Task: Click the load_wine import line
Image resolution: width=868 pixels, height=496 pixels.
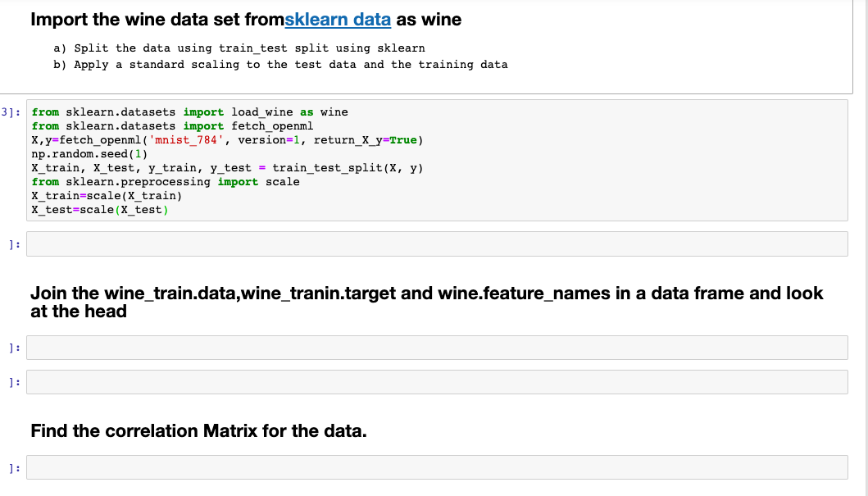Action: (190, 111)
